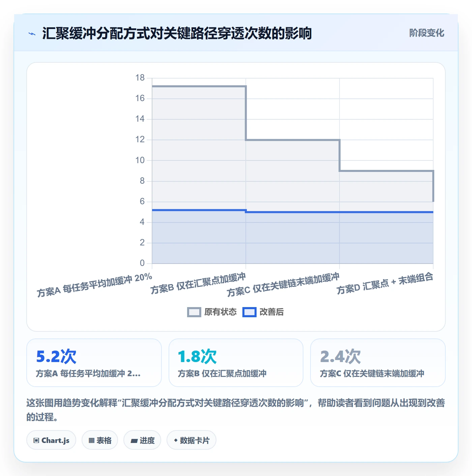Click the 表格 tag

click(x=100, y=440)
